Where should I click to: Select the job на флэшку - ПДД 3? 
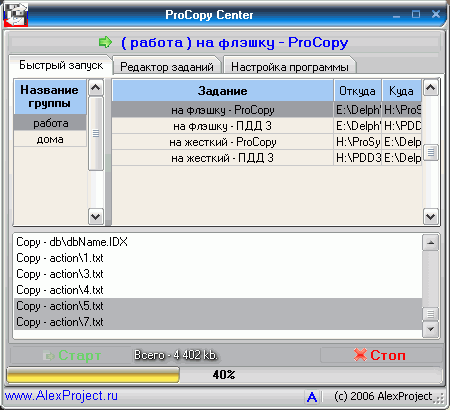point(223,126)
